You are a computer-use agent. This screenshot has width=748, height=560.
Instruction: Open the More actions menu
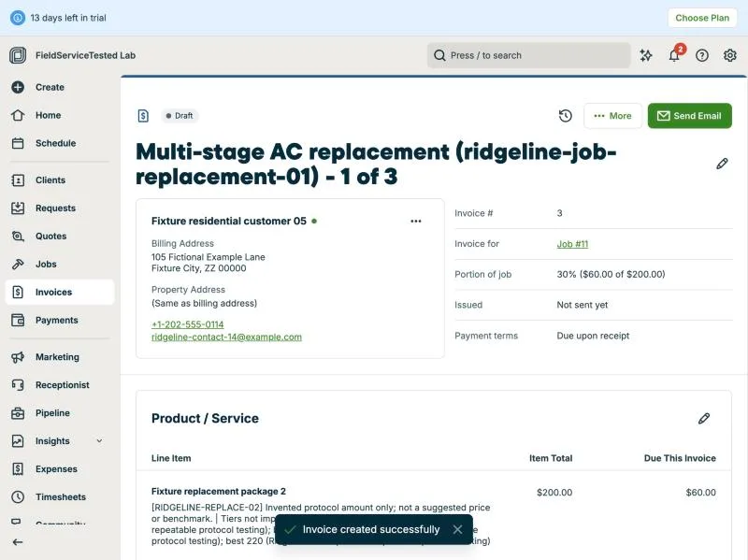point(613,116)
